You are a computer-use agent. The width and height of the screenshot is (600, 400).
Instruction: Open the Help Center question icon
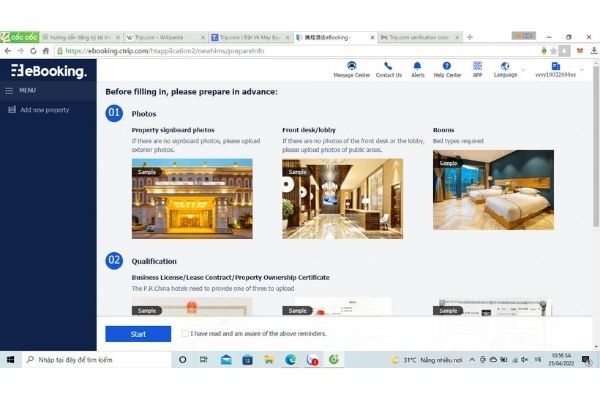tap(447, 66)
